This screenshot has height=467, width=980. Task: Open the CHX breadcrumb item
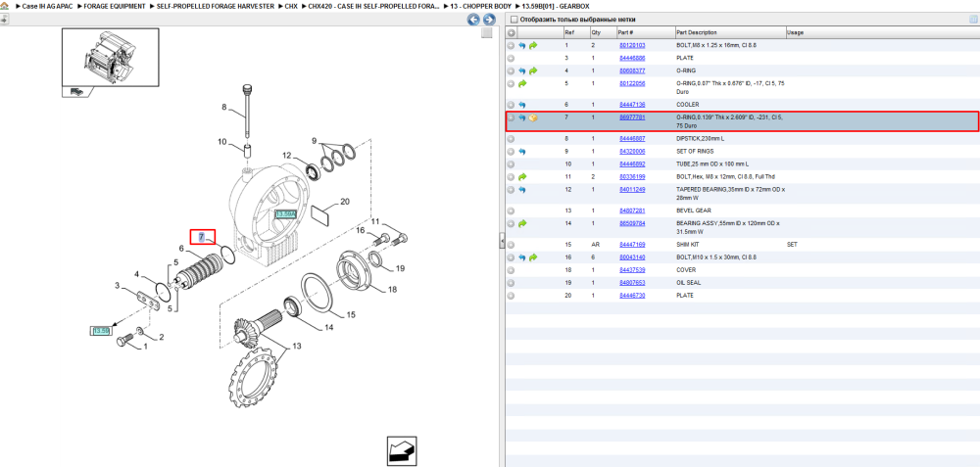[291, 6]
